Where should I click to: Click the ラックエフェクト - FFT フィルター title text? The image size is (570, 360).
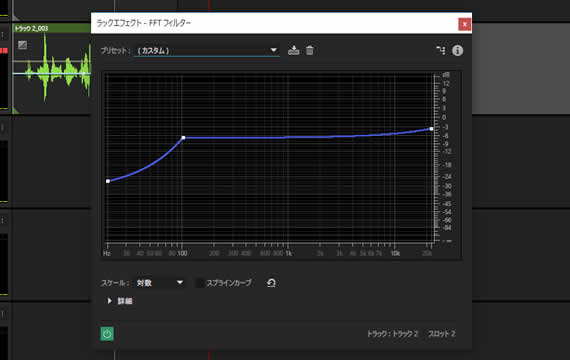click(144, 23)
